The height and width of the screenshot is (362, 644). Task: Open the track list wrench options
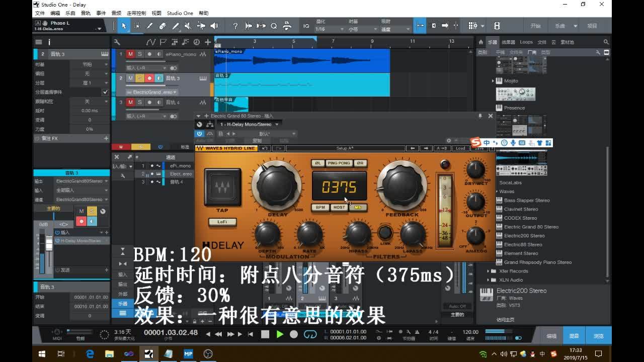(117, 42)
